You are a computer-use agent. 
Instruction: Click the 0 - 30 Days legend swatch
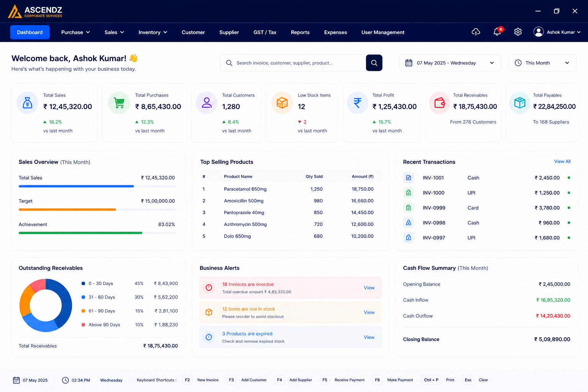click(x=83, y=283)
